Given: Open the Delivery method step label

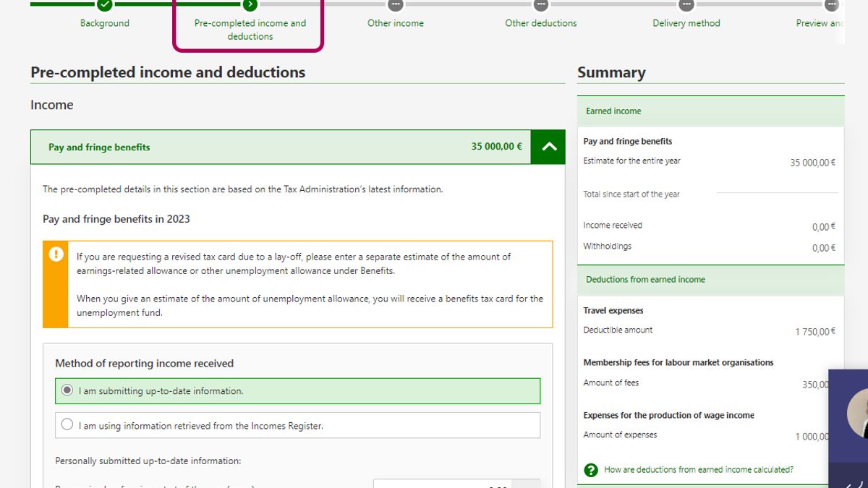Looking at the screenshot, I should pos(686,23).
